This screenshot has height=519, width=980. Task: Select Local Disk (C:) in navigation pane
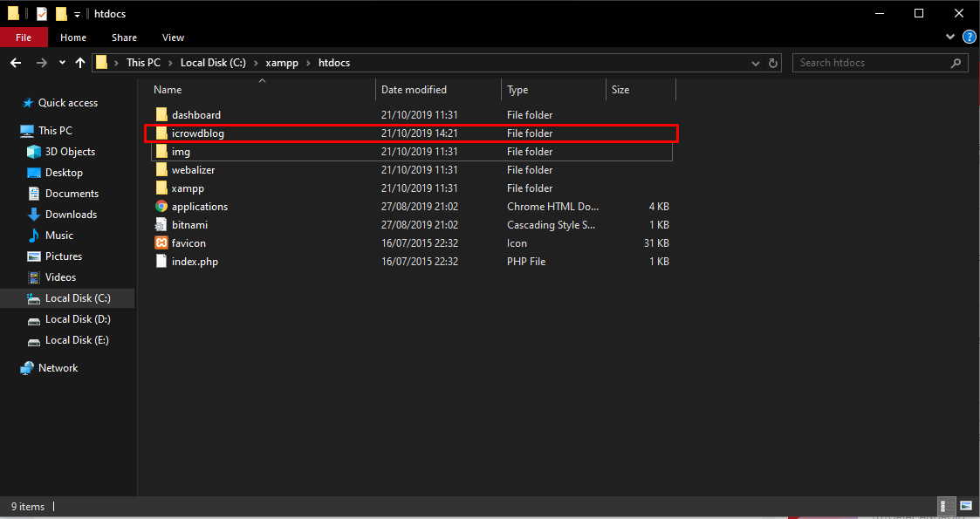(67, 298)
